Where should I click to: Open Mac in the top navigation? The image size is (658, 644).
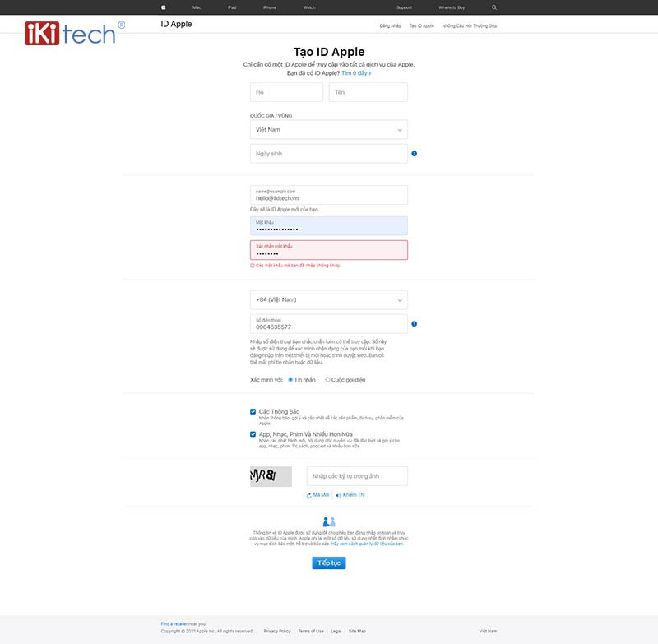(197, 7)
